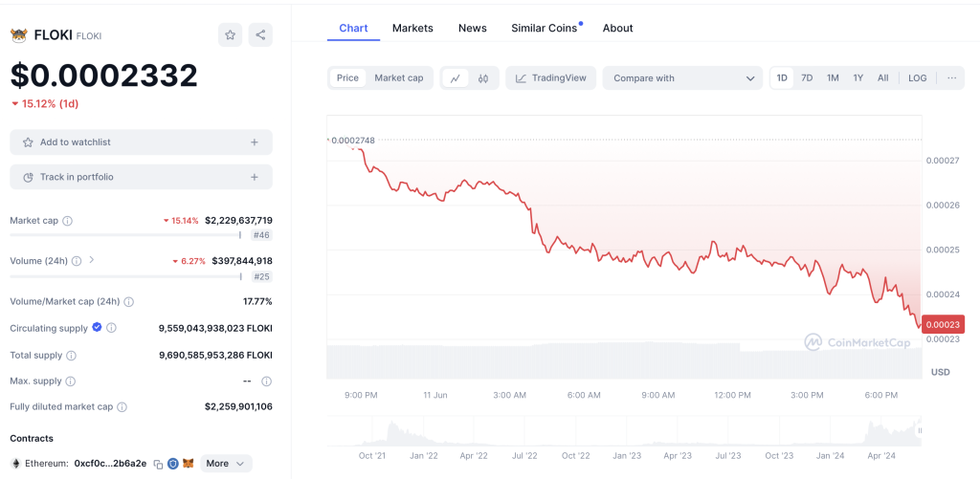The image size is (980, 479).
Task: Set chart range to All
Action: click(882, 78)
